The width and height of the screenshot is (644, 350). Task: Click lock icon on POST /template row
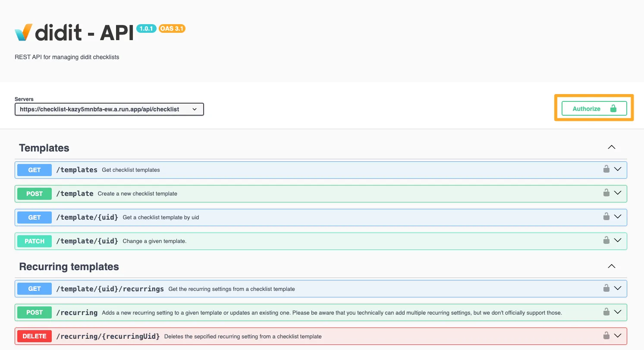[606, 192]
